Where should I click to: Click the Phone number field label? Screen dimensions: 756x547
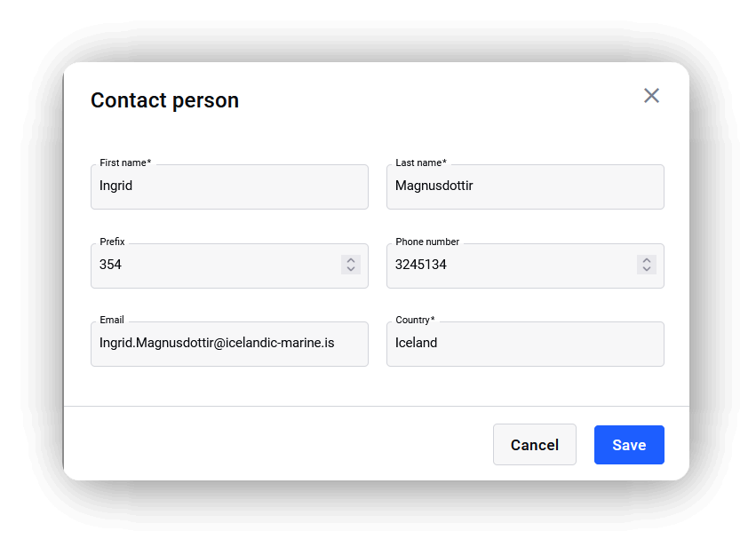click(427, 242)
